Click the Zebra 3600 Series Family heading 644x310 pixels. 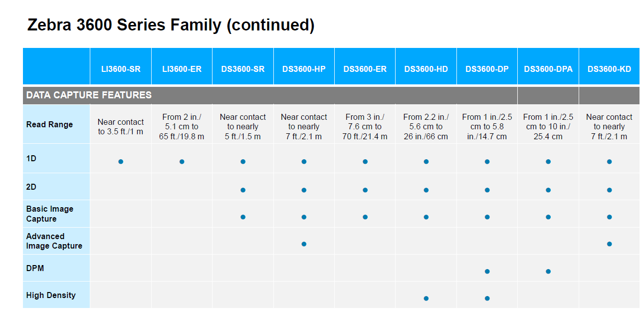[x=171, y=25]
